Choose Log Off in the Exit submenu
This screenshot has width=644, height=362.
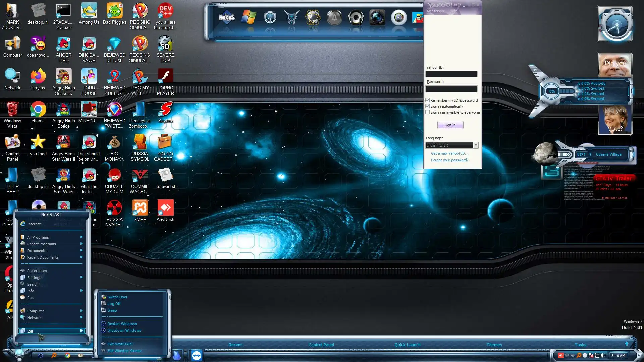[114, 304]
